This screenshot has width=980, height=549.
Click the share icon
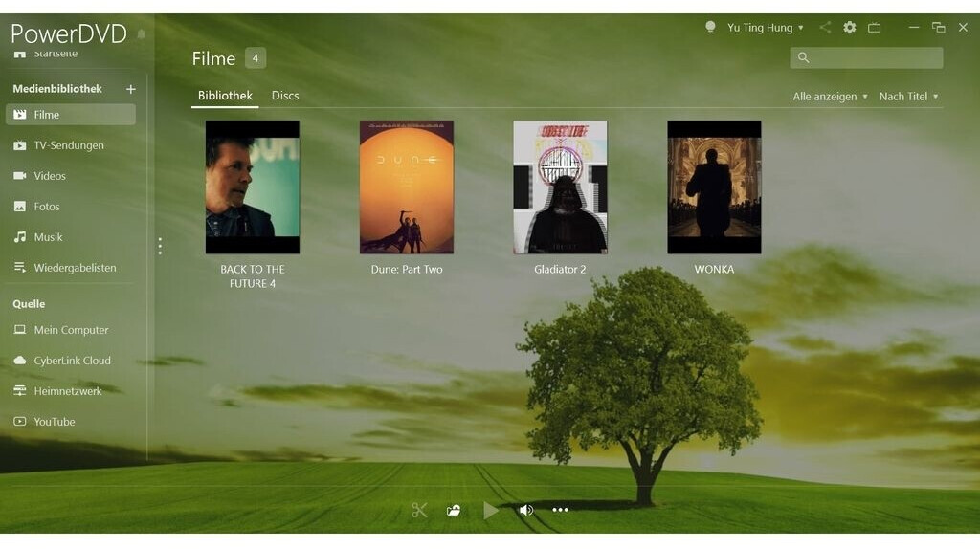click(825, 28)
